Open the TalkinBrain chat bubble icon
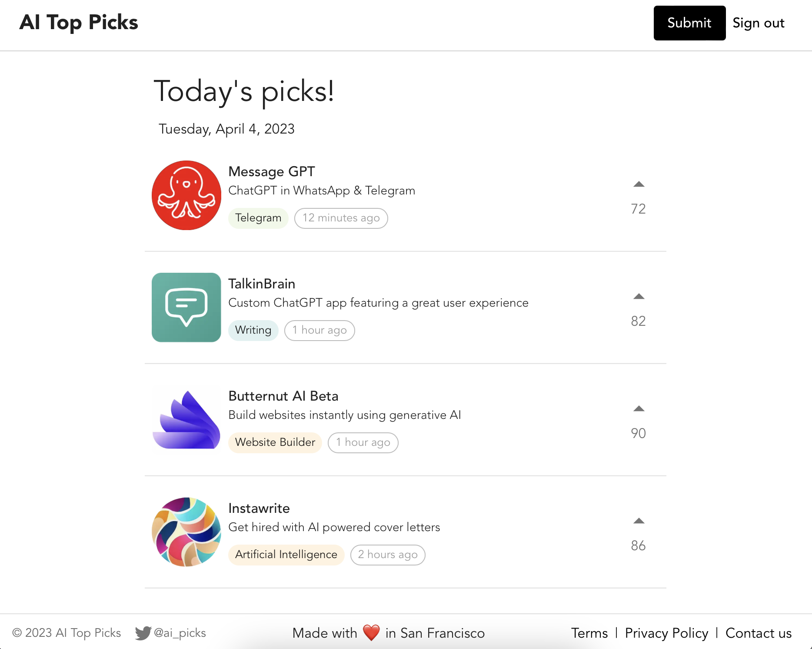This screenshot has height=649, width=812. coord(186,308)
